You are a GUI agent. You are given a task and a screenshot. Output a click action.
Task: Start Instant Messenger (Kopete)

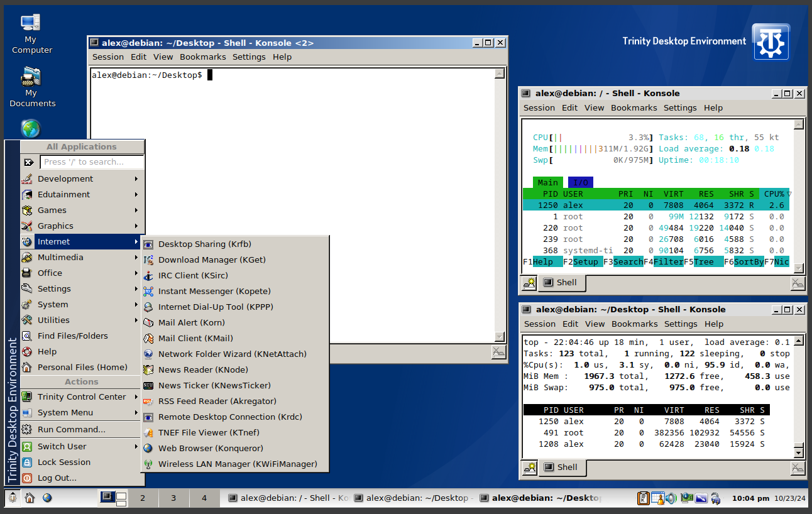[214, 291]
